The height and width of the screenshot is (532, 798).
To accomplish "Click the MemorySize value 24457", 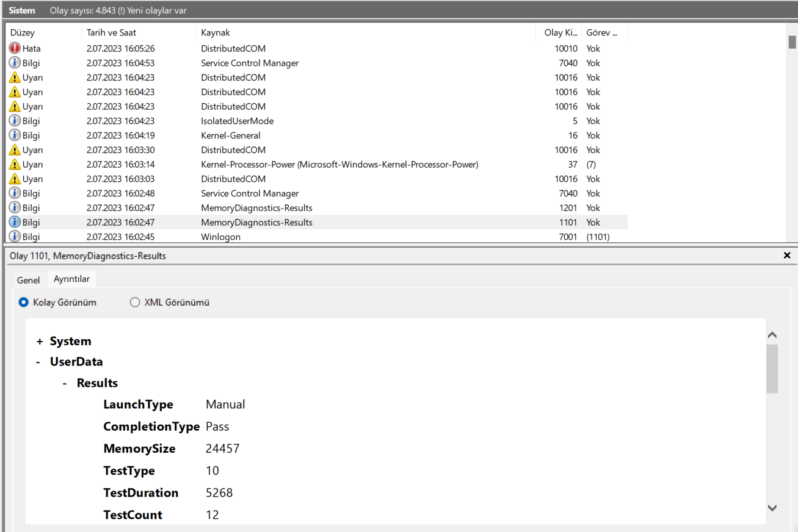I will 223,449.
